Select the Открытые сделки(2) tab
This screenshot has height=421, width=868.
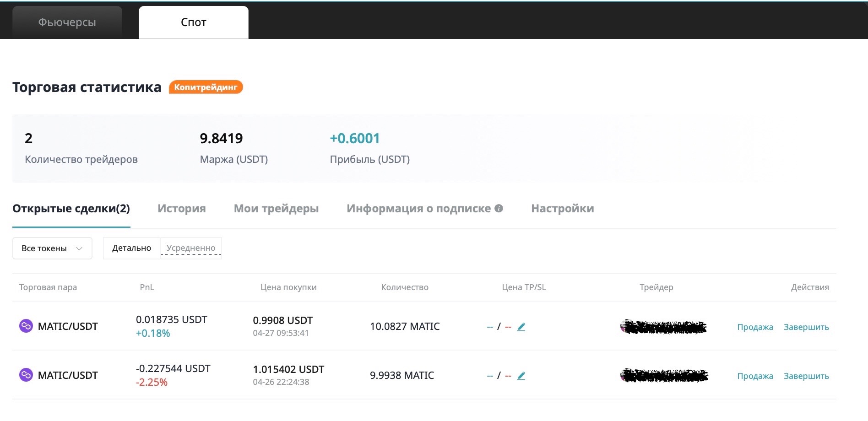71,209
